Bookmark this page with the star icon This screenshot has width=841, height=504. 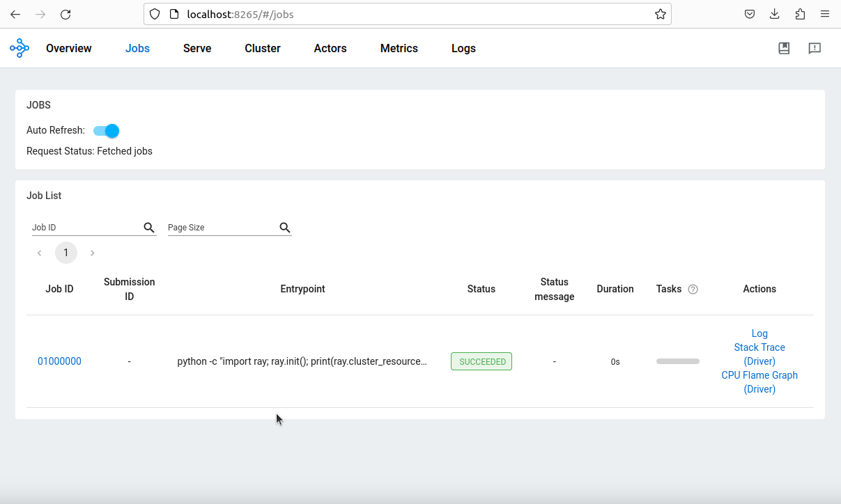660,14
